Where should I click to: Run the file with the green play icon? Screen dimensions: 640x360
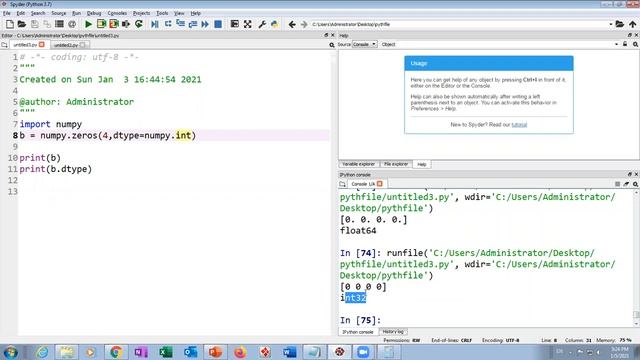(88, 24)
